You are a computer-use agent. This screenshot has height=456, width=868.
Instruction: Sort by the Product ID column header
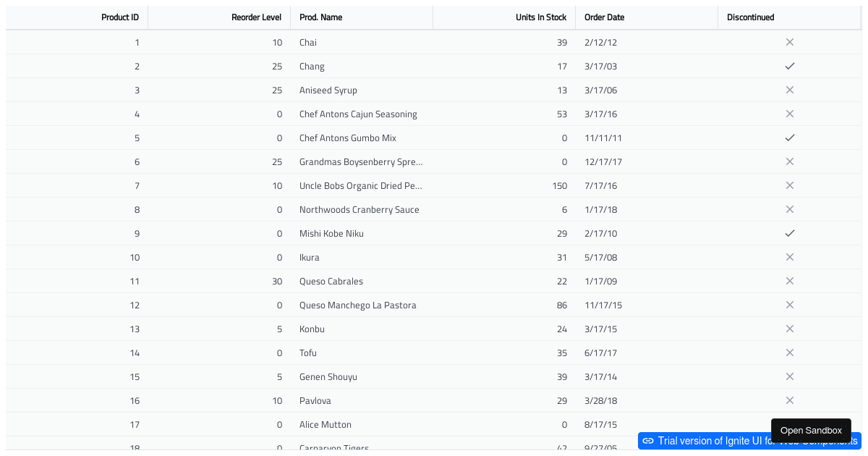pos(119,17)
